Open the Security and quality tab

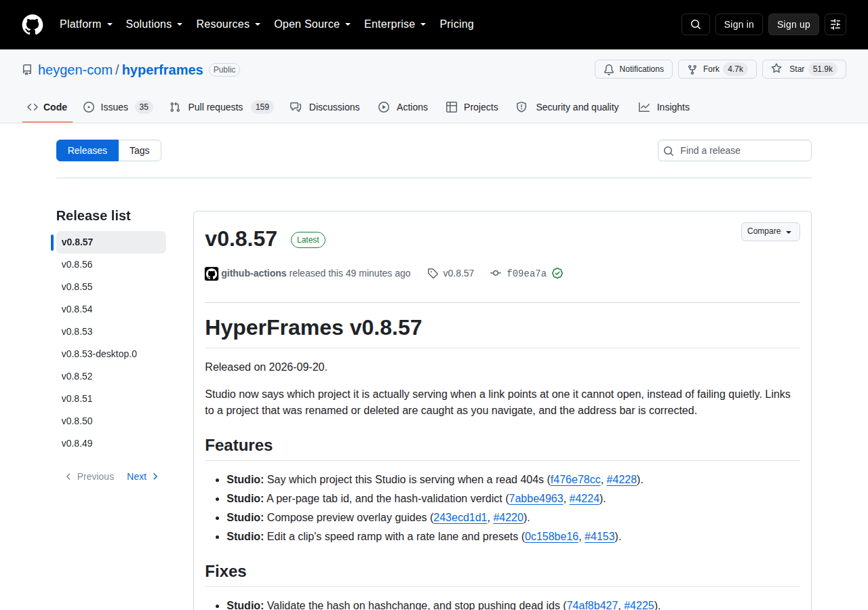coord(568,107)
